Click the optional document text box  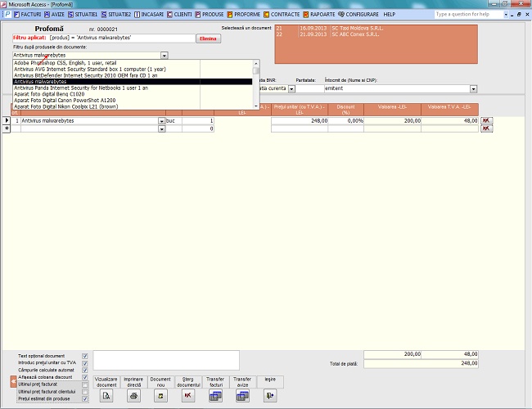click(166, 360)
